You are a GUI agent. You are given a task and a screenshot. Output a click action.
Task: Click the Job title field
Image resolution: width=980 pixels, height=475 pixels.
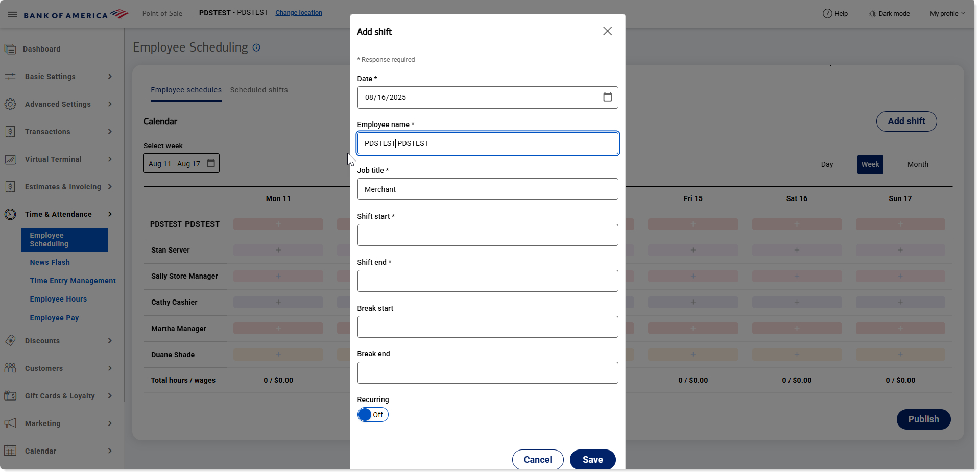point(488,189)
